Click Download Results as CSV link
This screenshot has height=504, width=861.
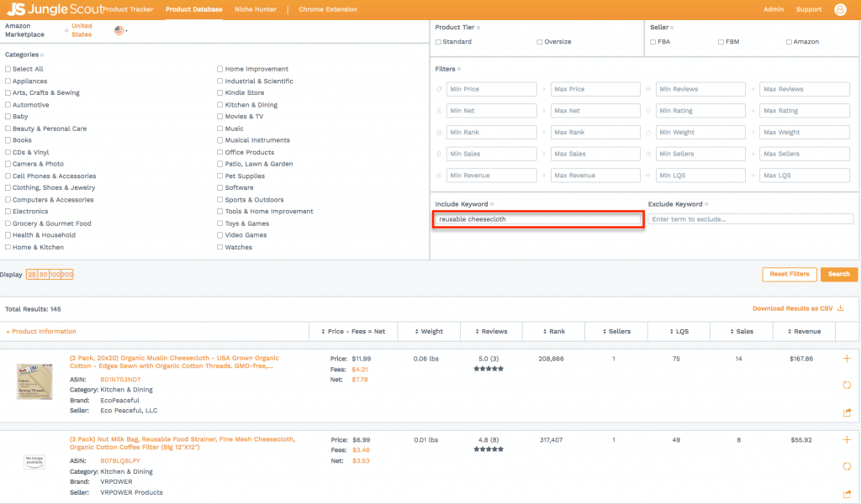[x=792, y=308]
